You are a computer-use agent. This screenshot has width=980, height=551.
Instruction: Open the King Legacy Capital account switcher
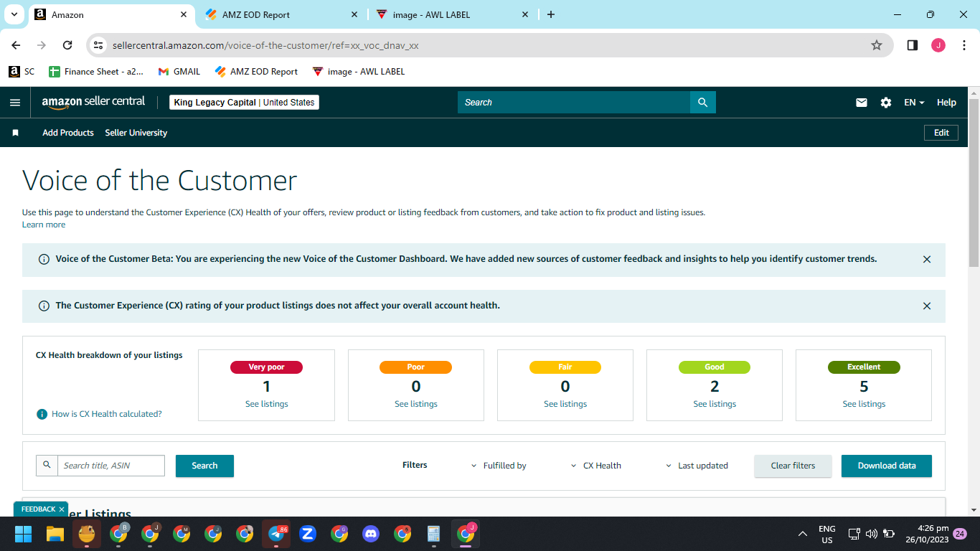click(245, 103)
